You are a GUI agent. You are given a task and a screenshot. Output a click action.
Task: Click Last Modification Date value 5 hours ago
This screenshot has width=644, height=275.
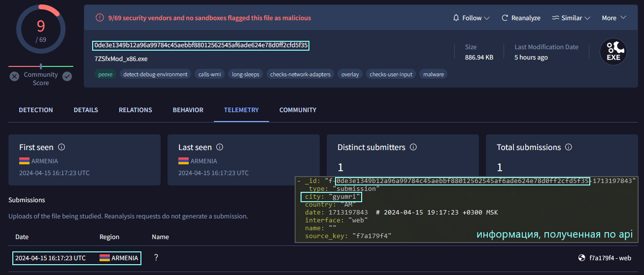coord(531,57)
